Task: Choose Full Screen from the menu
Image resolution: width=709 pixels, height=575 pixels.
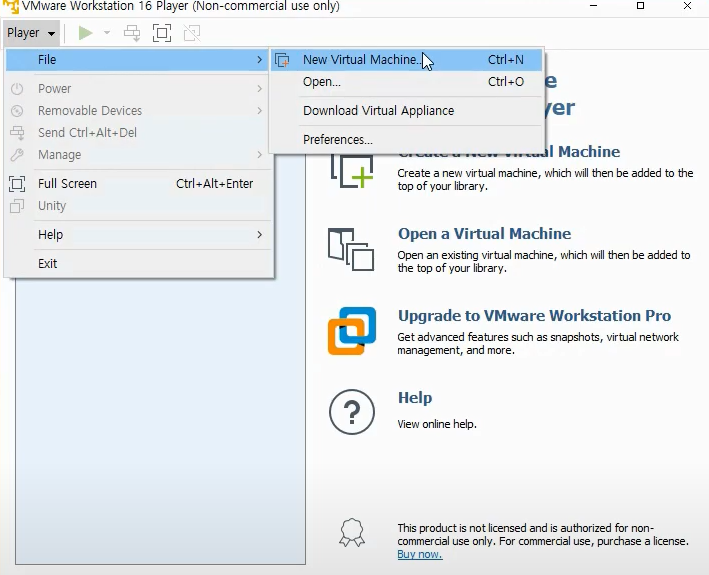Action: [138, 184]
